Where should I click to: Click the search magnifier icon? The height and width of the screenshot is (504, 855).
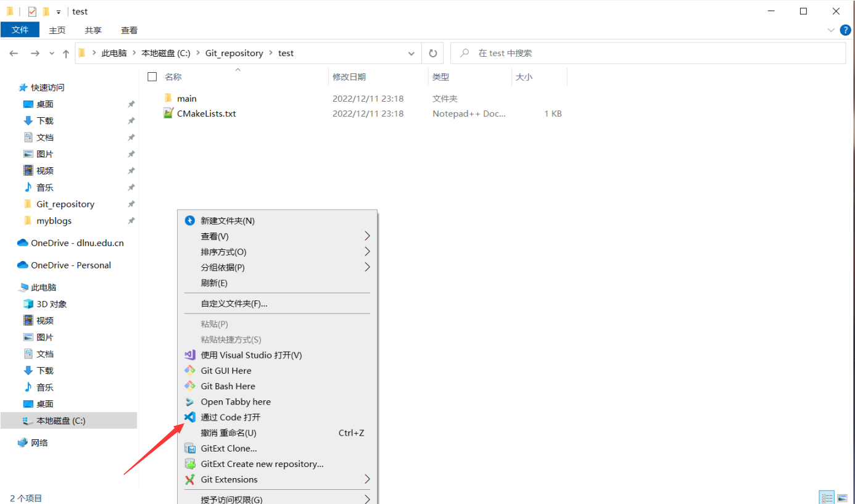465,53
